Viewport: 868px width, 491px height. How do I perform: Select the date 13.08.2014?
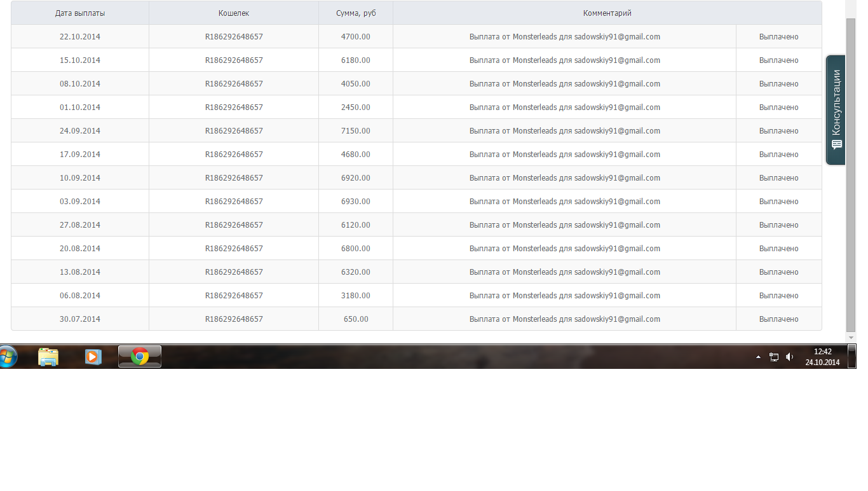(x=80, y=272)
